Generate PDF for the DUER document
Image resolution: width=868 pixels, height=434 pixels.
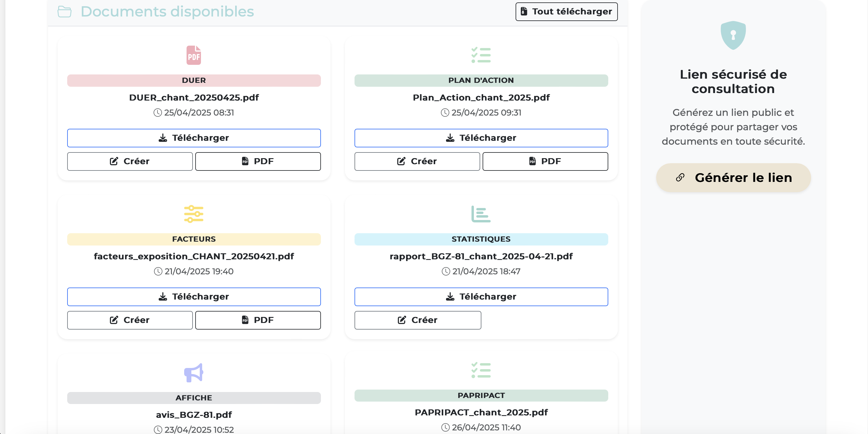pos(258,161)
